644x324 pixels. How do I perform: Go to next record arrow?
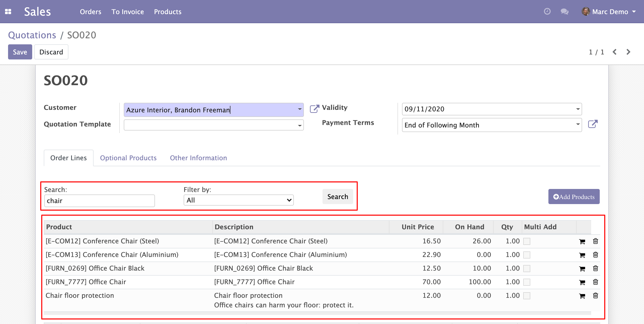pyautogui.click(x=628, y=52)
